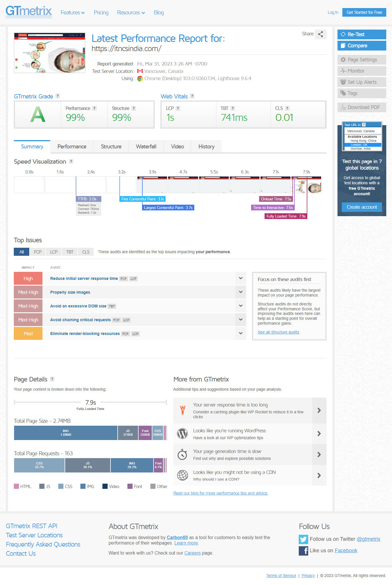392x585 pixels.
Task: Open the Features dropdown menu
Action: click(73, 13)
